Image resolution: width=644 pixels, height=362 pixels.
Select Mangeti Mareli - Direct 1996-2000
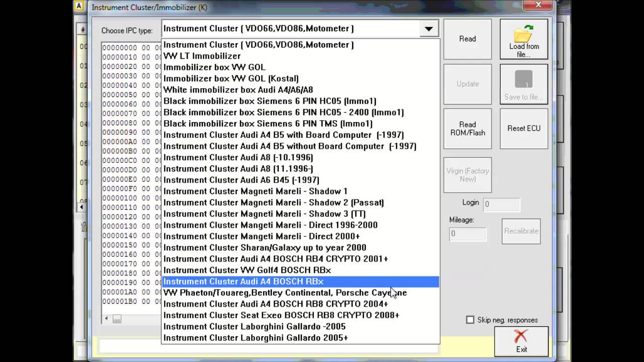pos(300,225)
